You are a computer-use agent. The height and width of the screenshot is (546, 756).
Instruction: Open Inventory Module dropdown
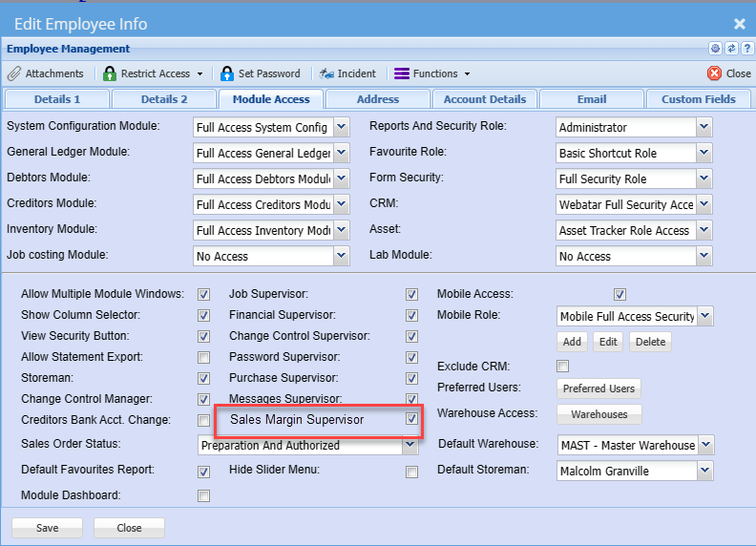coord(342,230)
